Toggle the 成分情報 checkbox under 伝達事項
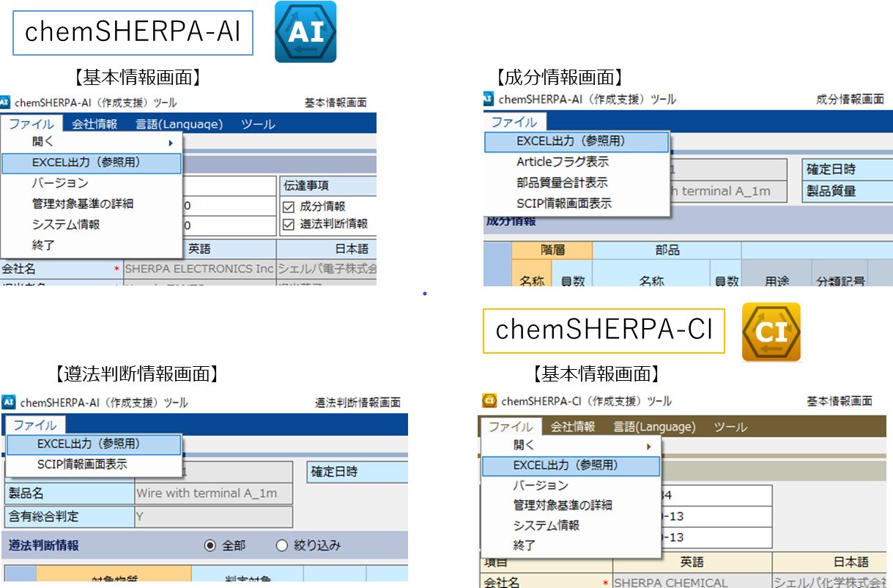Viewport: 893px width, 588px height. [x=288, y=207]
